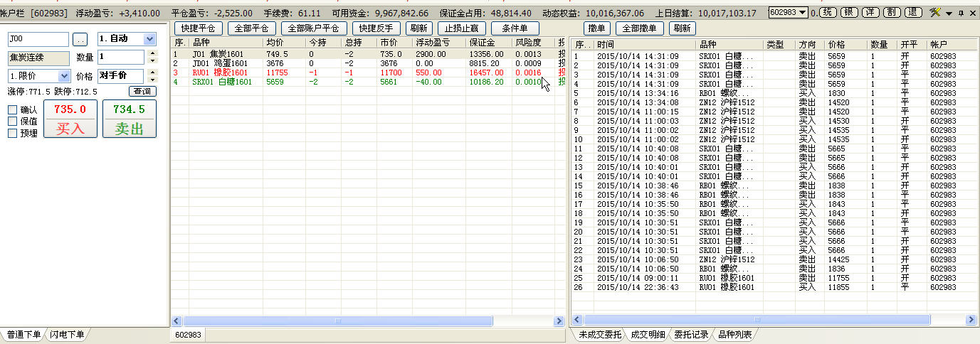Expand the 1.限价 order type dropdown
Screen dimensions: 980x344
(64, 75)
